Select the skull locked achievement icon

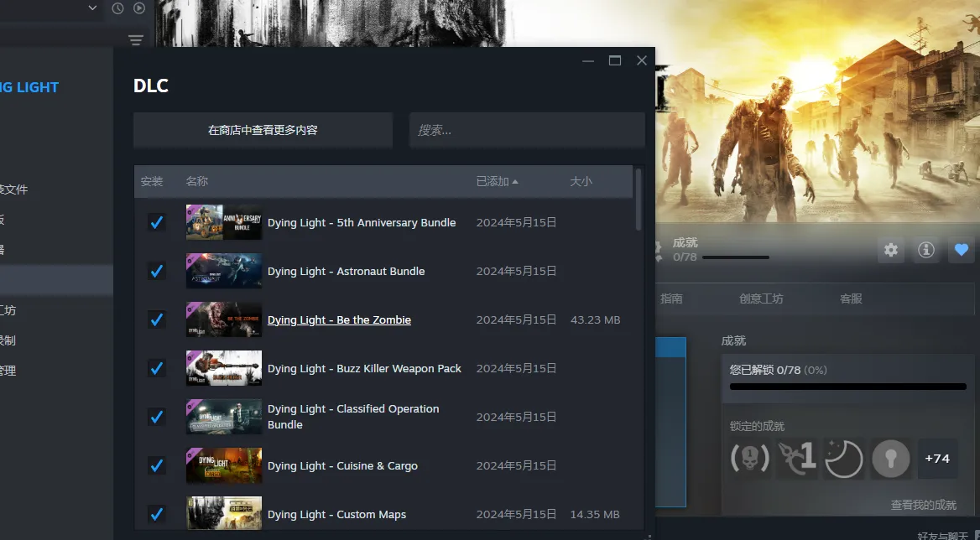pyautogui.click(x=749, y=459)
